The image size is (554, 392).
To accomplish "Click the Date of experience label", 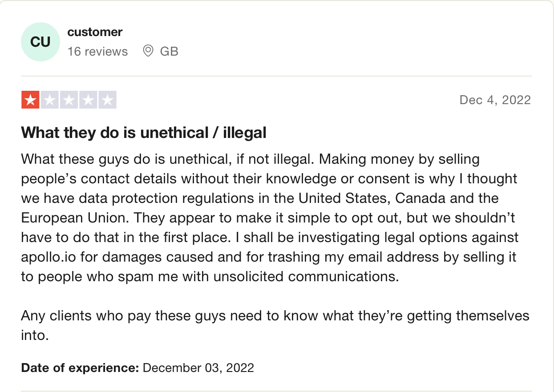I will pyautogui.click(x=80, y=368).
